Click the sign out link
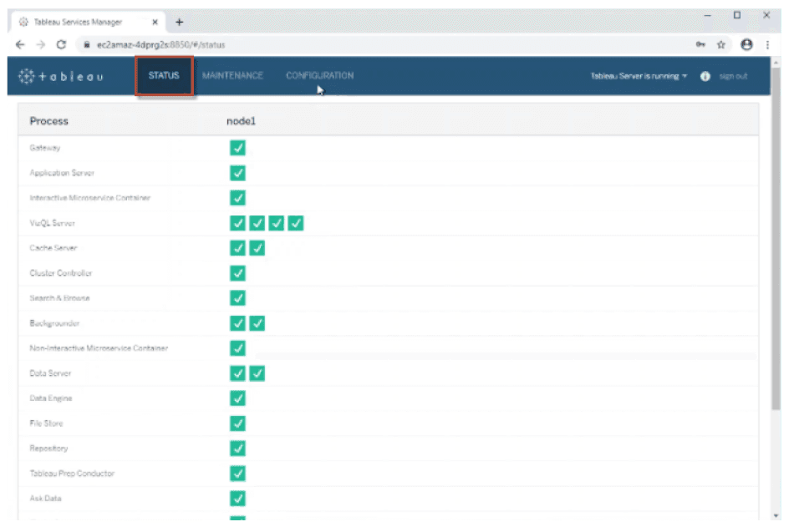This screenshot has width=794, height=532. [x=733, y=76]
